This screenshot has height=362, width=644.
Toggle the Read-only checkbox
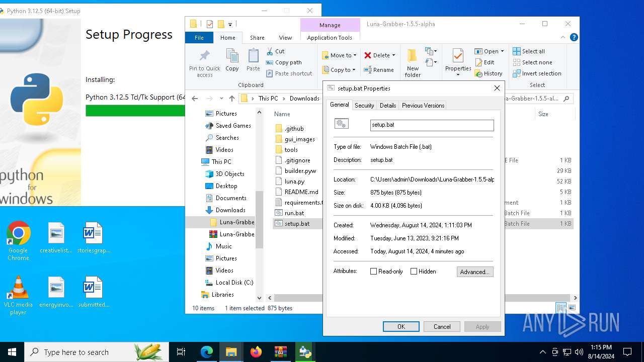(373, 271)
